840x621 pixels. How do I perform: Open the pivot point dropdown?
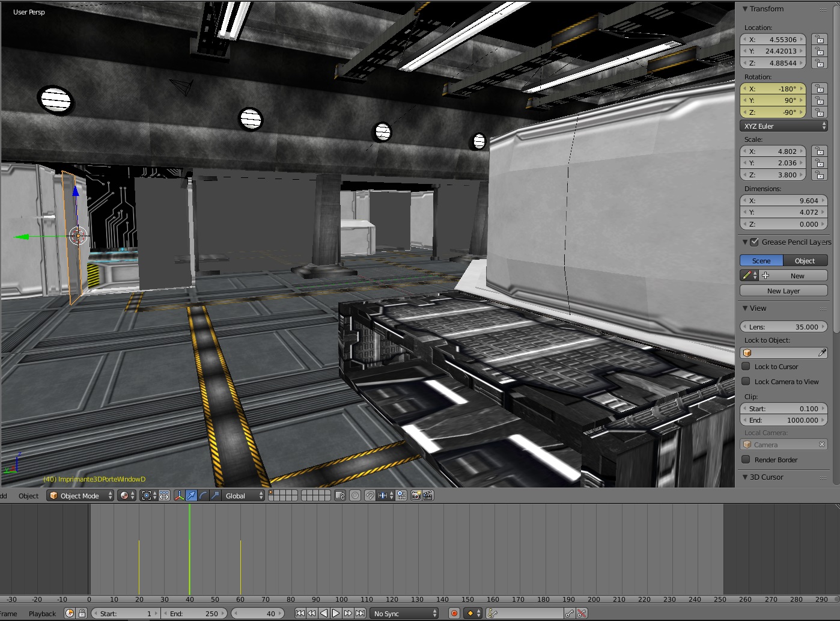click(x=148, y=495)
